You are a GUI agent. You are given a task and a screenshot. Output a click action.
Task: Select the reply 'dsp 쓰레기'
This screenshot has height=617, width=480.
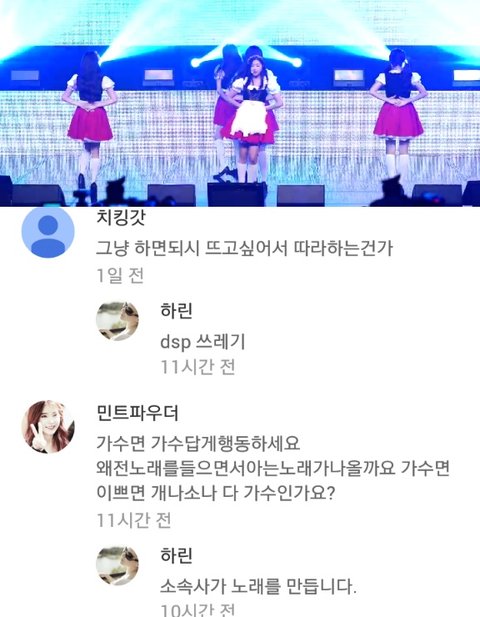pyautogui.click(x=203, y=342)
